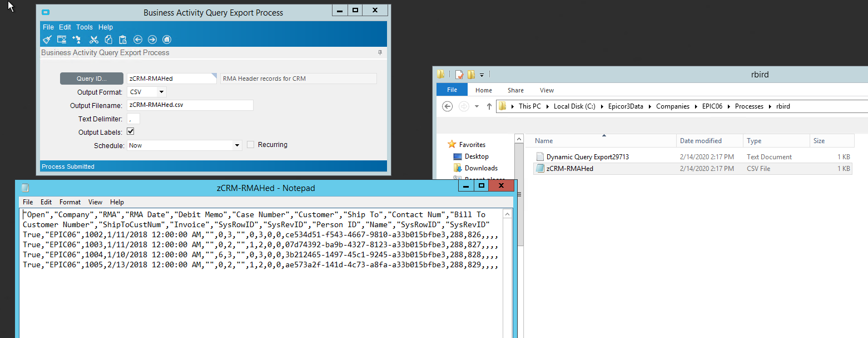Expand the chevron after EPIC06 in address bar
The image size is (868, 338).
(x=728, y=106)
